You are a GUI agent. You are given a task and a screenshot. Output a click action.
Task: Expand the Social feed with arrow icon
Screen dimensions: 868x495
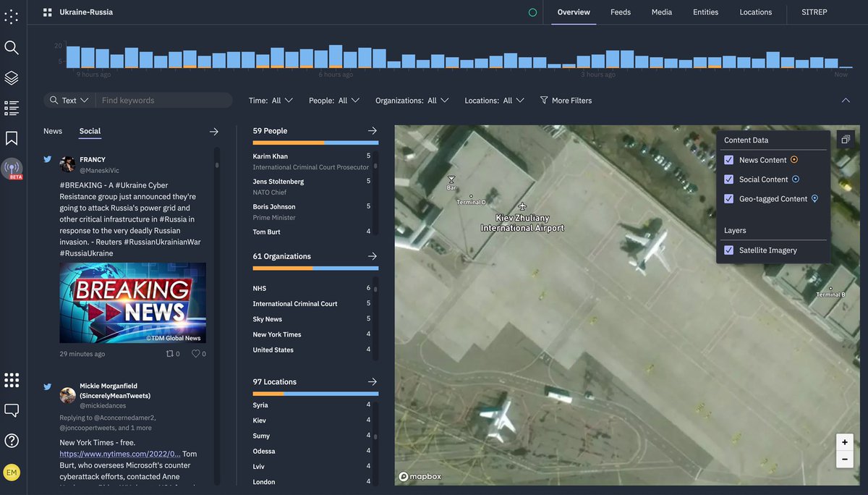click(213, 132)
